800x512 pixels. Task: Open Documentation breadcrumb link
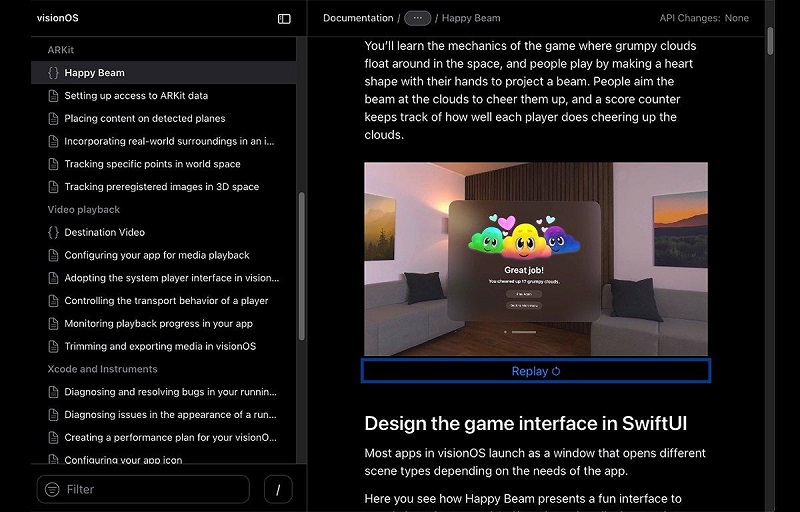click(358, 18)
